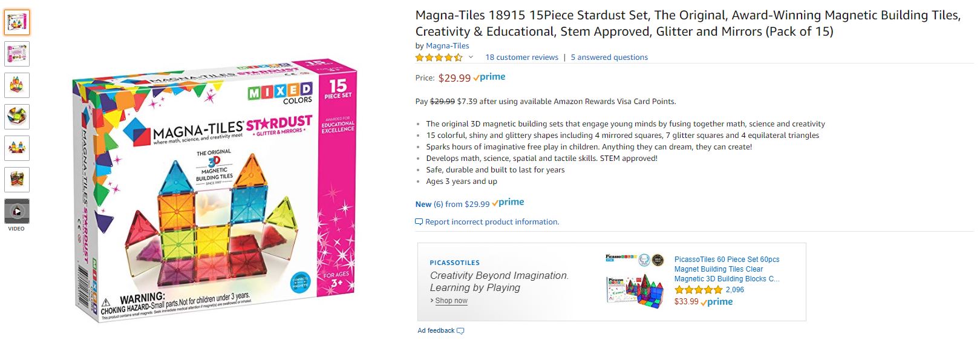Click the five-star rating in the PicassoTiles ad

699,290
